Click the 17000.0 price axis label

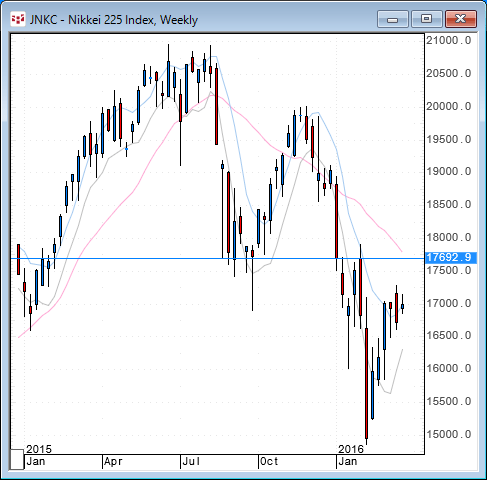(449, 303)
